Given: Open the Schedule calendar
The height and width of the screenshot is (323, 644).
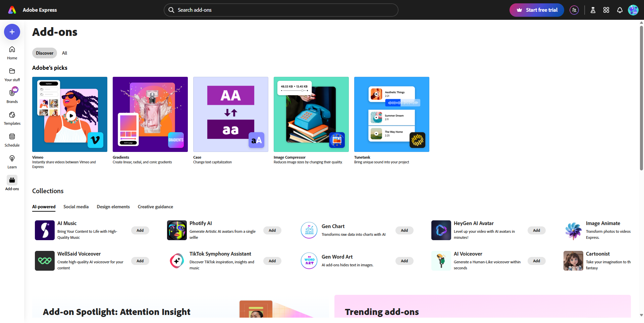Looking at the screenshot, I should (x=12, y=140).
